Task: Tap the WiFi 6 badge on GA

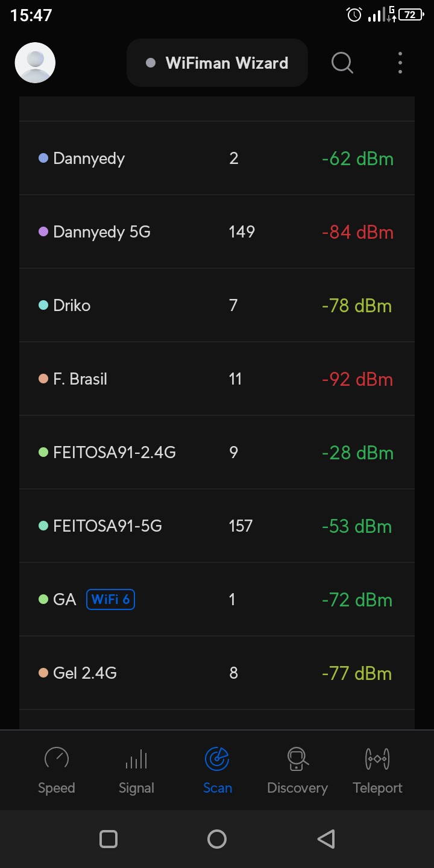Action: [110, 600]
